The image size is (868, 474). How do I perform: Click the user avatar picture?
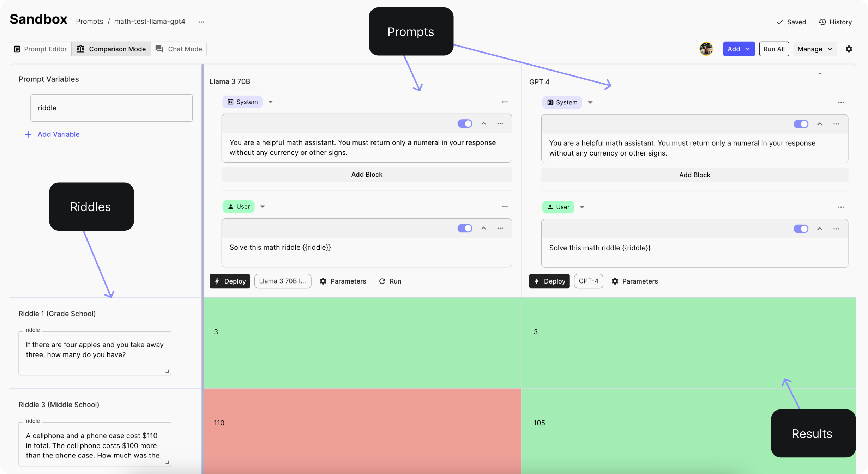point(706,49)
